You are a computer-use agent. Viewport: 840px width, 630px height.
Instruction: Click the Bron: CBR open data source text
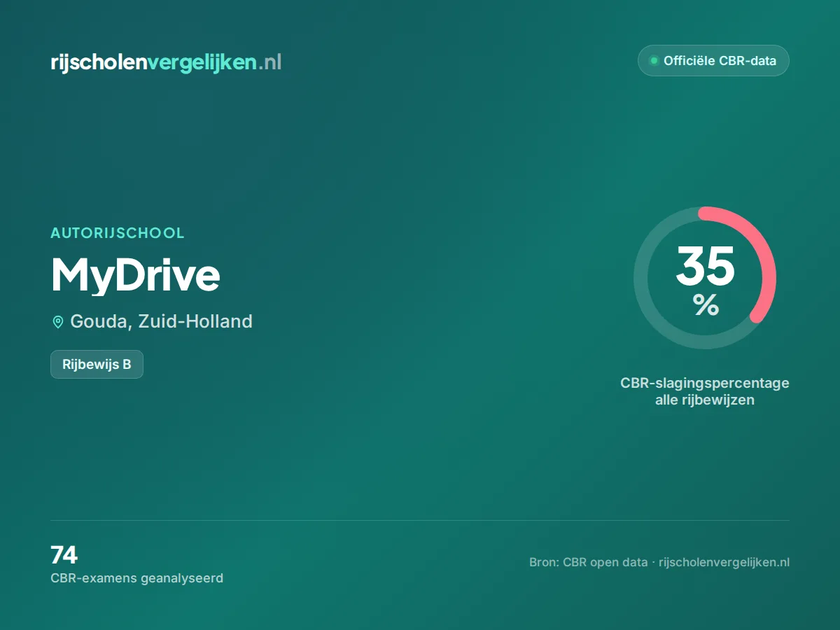[x=659, y=562]
